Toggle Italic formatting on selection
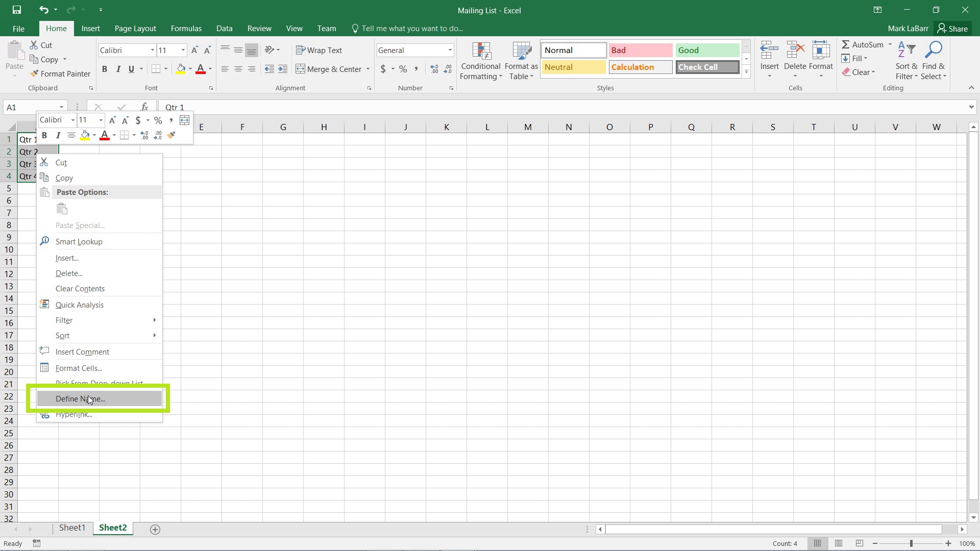The image size is (980, 551). [x=57, y=135]
